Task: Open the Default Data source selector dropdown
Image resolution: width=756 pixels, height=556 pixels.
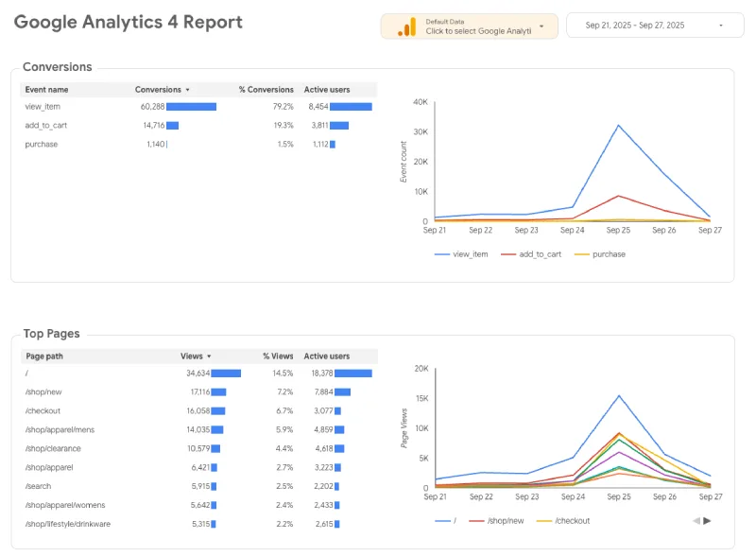Action: (x=469, y=26)
